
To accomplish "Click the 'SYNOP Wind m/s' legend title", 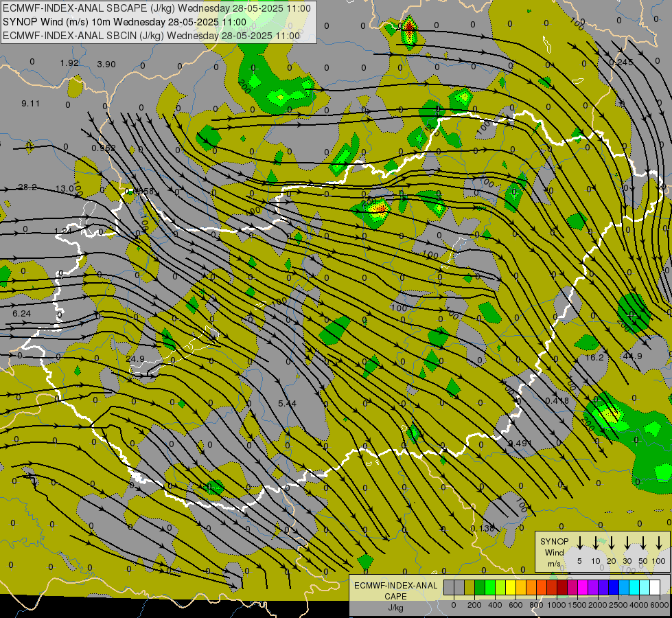I will coord(554,552).
